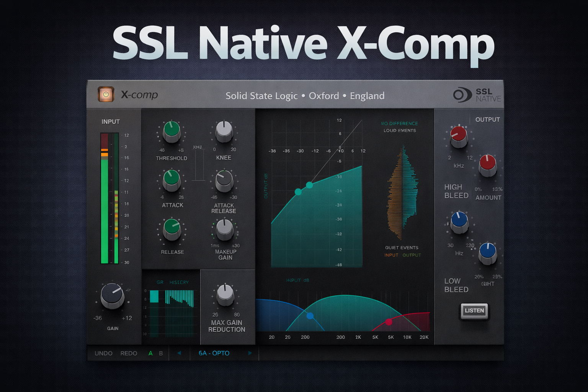This screenshot has width=588, height=392.
Task: Go to next preset with right arrow
Action: pyautogui.click(x=250, y=353)
